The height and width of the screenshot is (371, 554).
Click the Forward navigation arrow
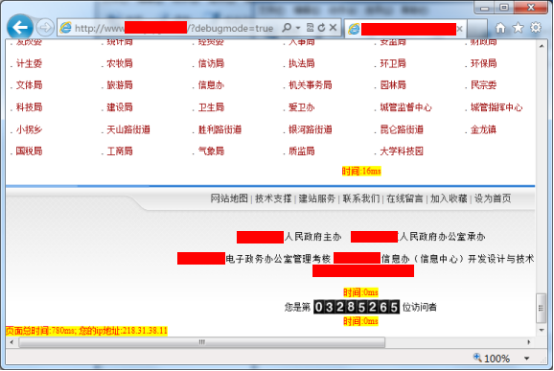pyautogui.click(x=45, y=28)
